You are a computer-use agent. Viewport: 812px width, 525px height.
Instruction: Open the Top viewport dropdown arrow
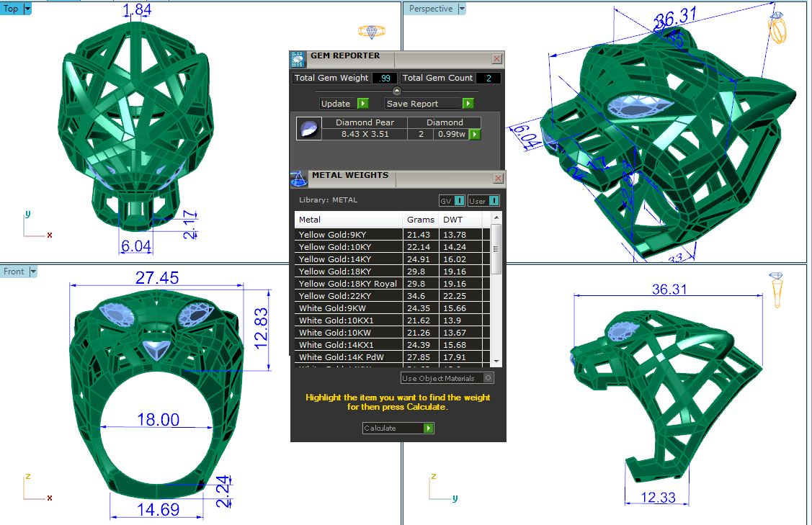pos(27,9)
